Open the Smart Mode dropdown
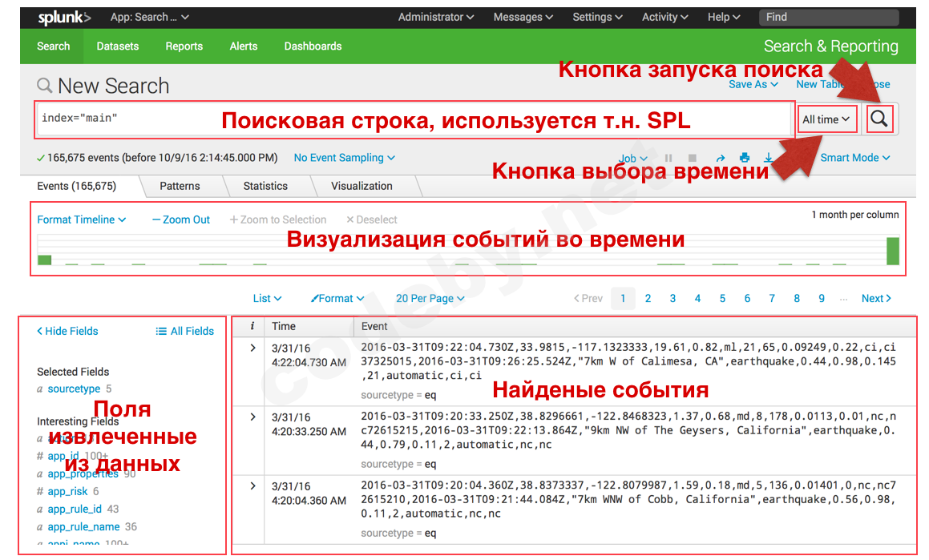 click(x=854, y=158)
